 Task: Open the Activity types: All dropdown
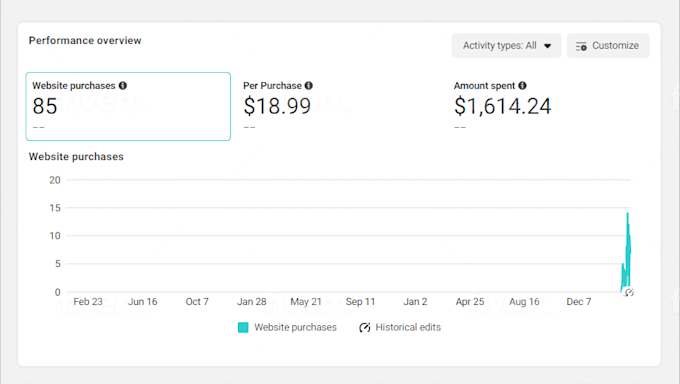(x=506, y=46)
